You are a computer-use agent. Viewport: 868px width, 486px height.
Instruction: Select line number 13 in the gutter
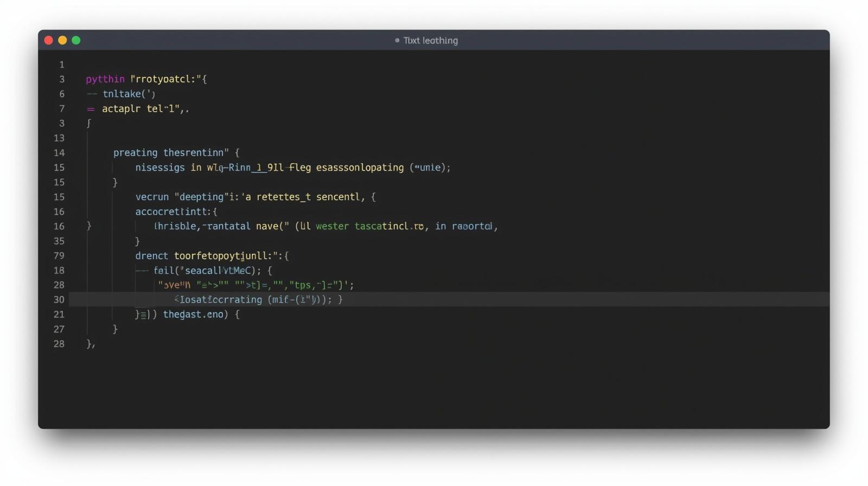pyautogui.click(x=59, y=138)
